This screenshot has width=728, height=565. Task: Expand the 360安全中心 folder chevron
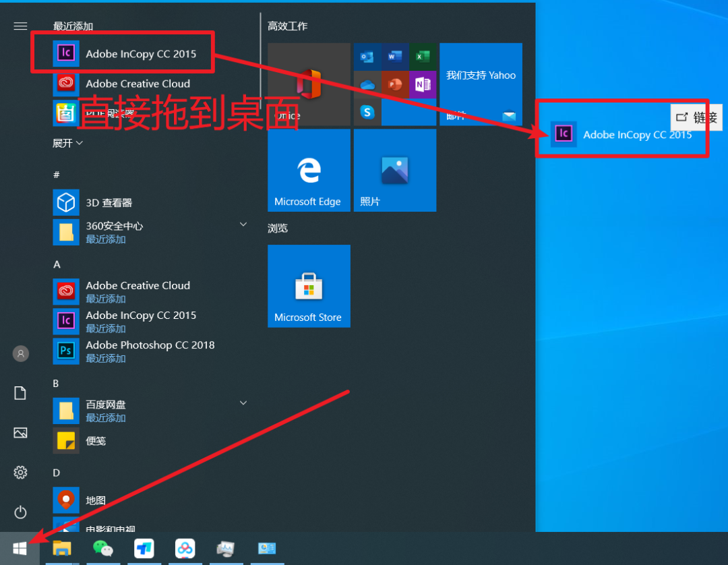click(x=243, y=225)
